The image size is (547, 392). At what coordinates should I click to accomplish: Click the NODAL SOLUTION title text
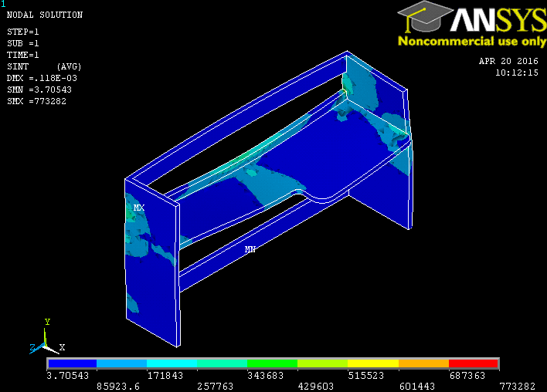click(x=45, y=15)
